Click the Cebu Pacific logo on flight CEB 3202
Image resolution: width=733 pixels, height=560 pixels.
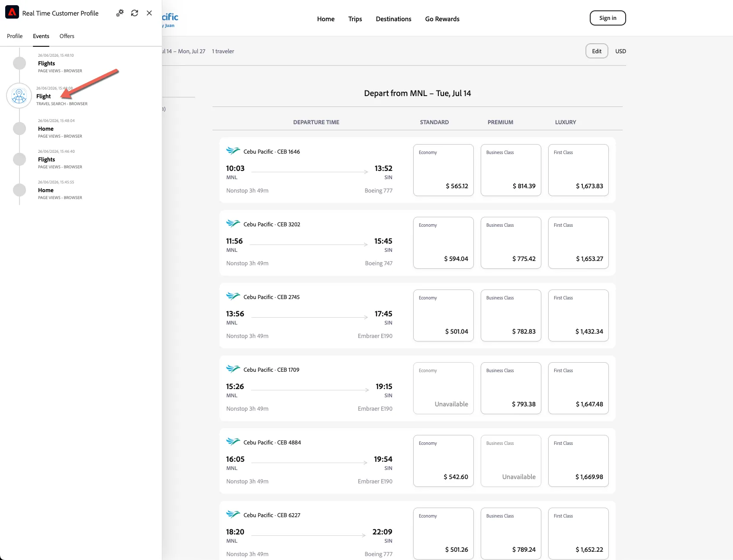(233, 224)
